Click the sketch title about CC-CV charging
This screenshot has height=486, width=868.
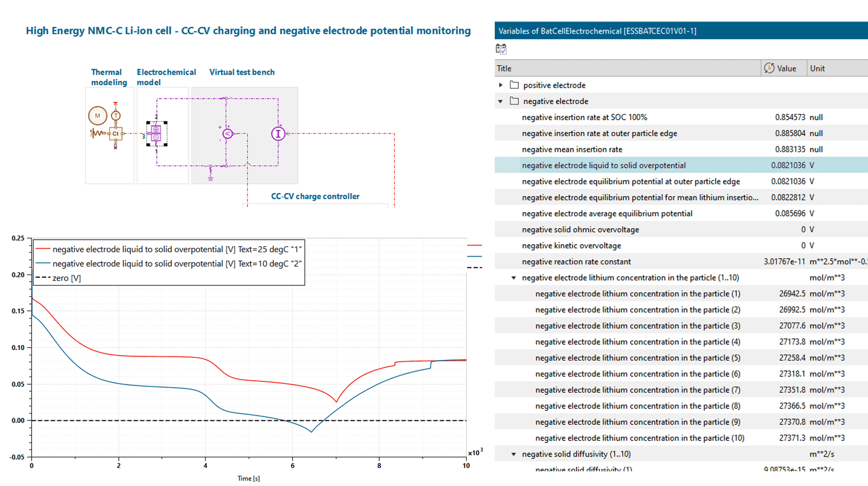click(x=248, y=31)
